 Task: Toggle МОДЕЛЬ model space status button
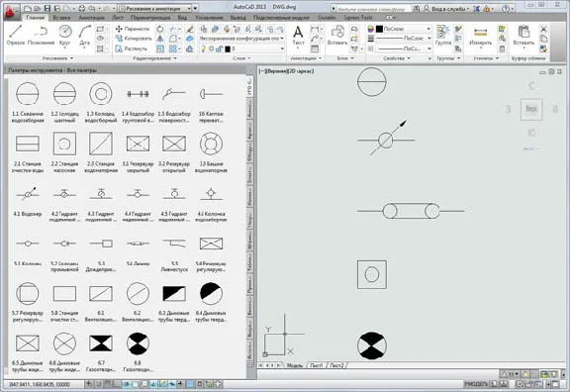[476, 384]
